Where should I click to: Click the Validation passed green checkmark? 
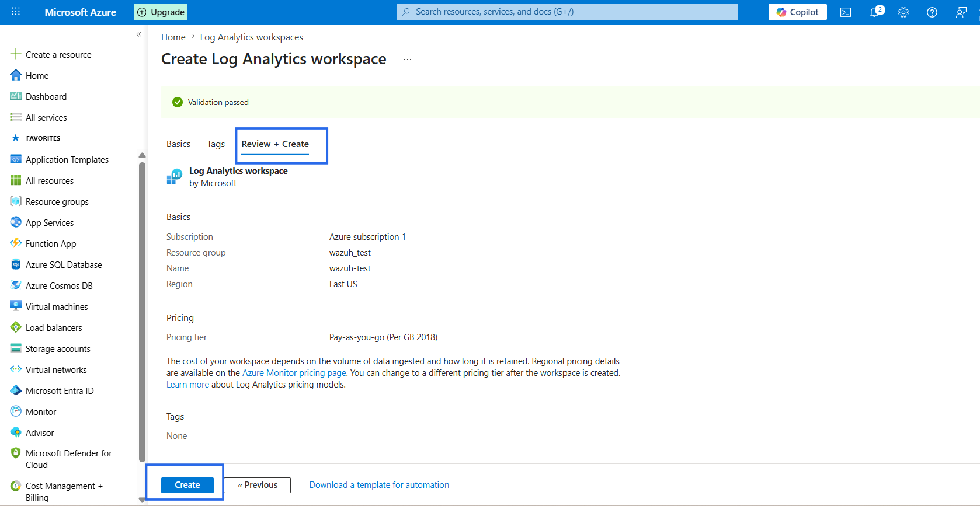pos(178,102)
